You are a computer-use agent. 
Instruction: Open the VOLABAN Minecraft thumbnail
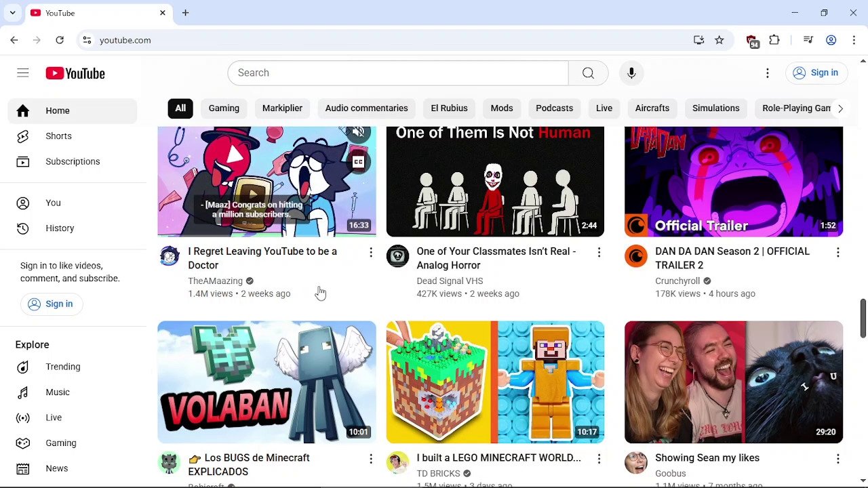[x=267, y=382]
